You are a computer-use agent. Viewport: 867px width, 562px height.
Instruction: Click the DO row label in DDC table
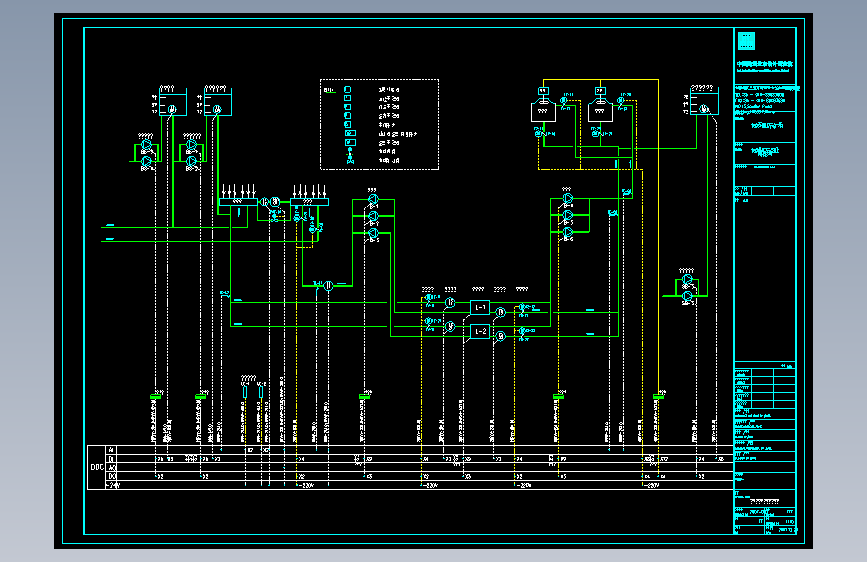(x=112, y=476)
